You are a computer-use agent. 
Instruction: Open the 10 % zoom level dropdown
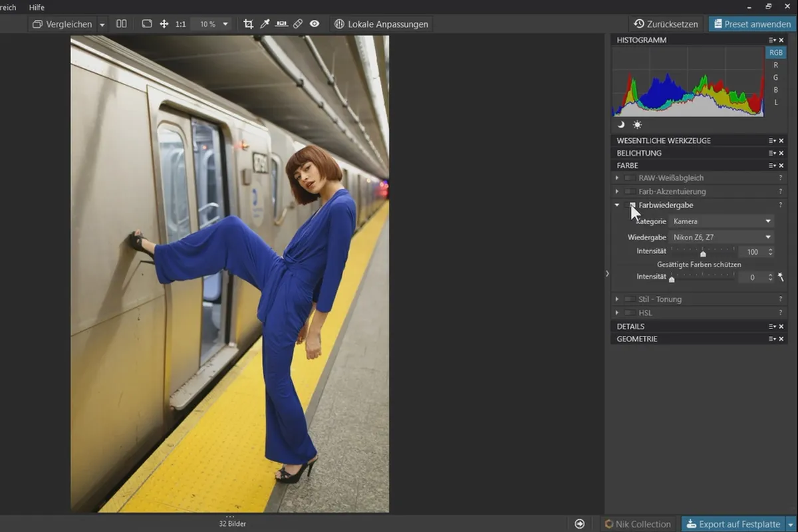click(211, 24)
